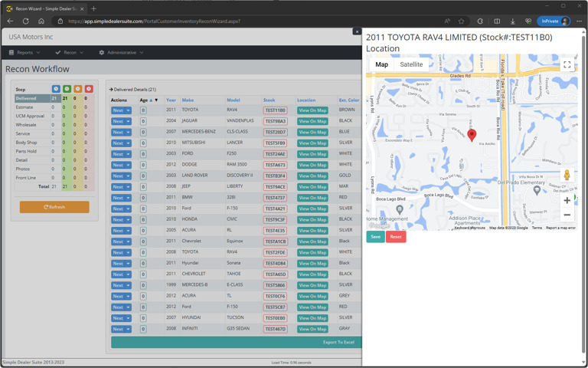
Task: Sort table by Model column
Action: click(x=234, y=100)
